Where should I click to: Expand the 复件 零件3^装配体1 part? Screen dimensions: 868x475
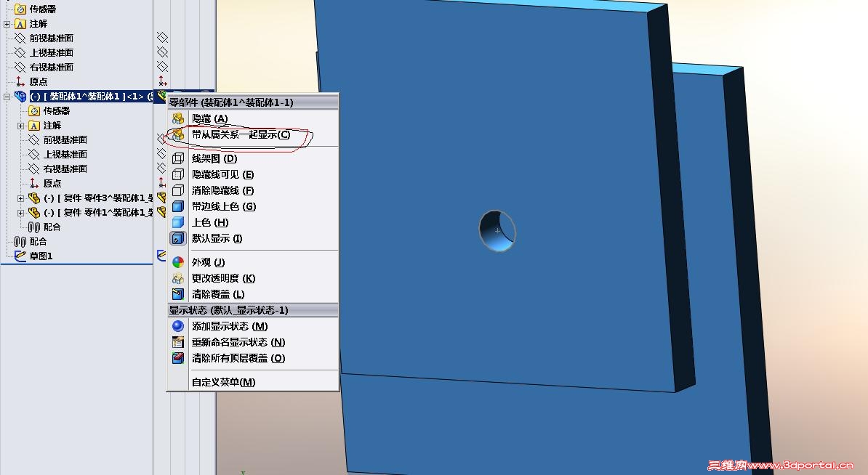click(20, 198)
